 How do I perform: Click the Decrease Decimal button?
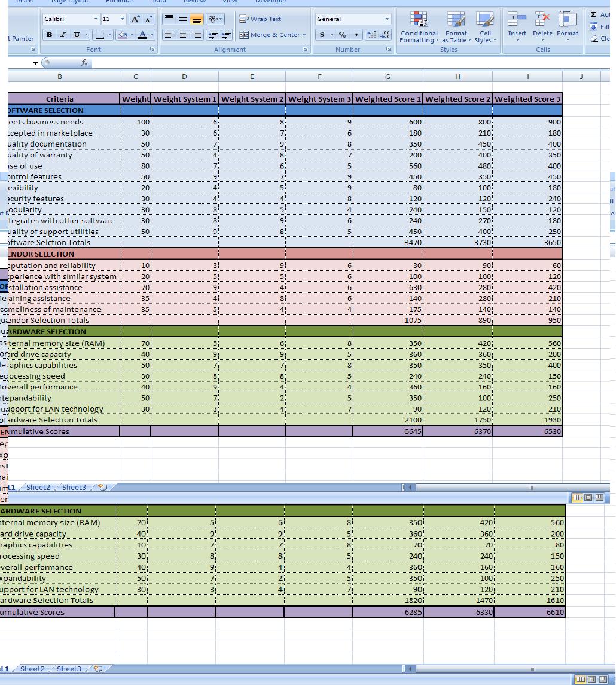tap(386, 35)
